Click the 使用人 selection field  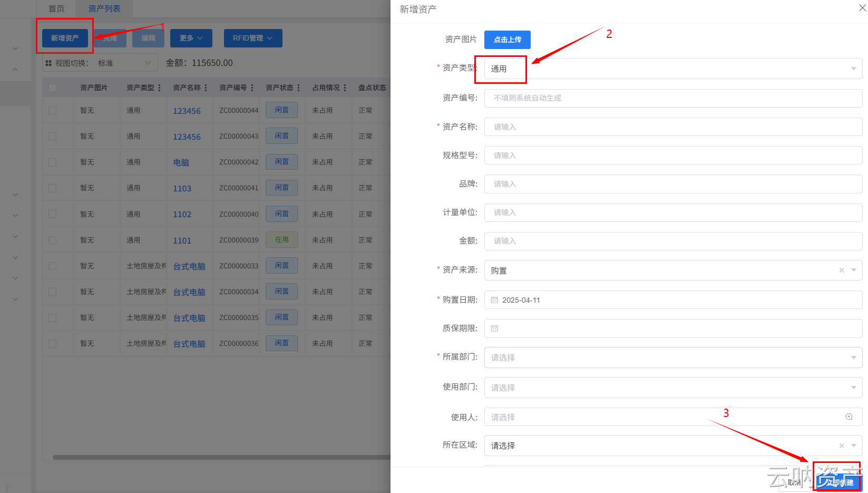click(673, 417)
